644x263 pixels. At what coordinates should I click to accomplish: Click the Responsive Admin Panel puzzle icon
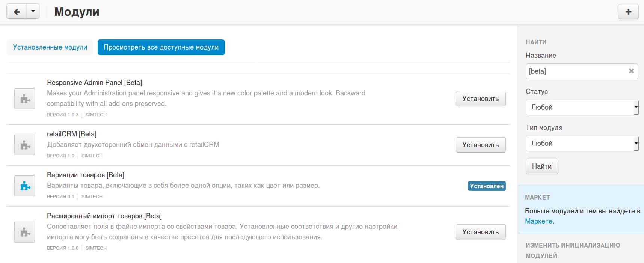pos(25,99)
